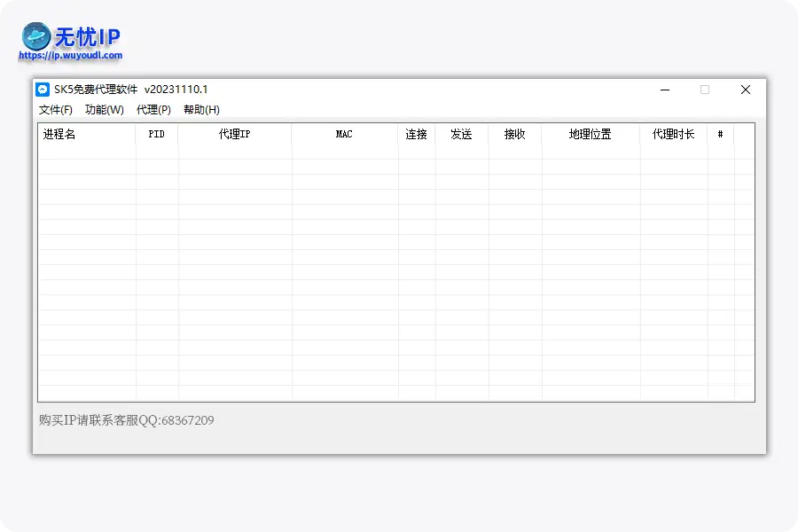Open the 文件(F) menu
Viewport: 798px width, 532px height.
tap(56, 110)
